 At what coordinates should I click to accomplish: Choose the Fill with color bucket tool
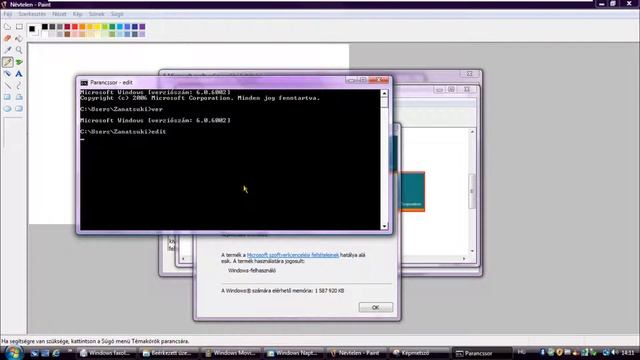(19, 38)
